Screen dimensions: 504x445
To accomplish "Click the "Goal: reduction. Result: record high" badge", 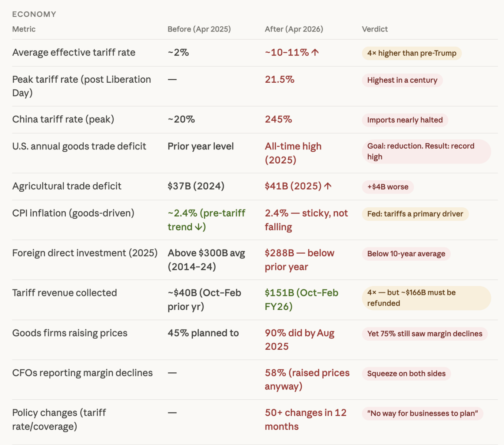I will [x=426, y=152].
